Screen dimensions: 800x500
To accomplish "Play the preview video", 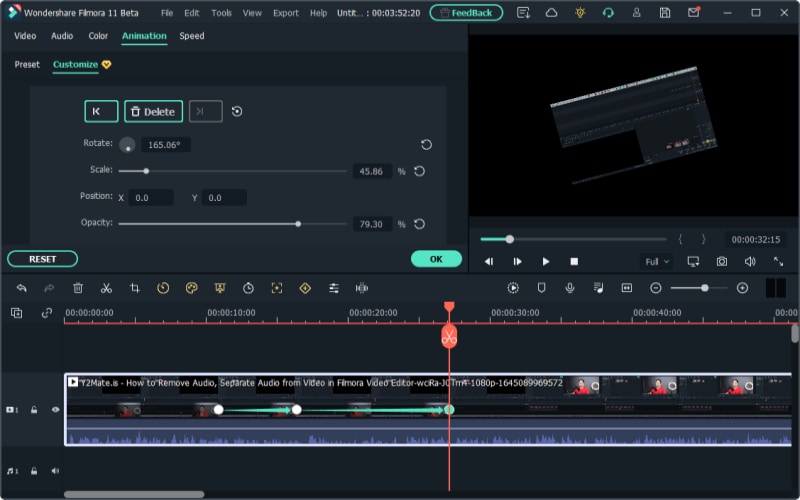I will pos(545,262).
